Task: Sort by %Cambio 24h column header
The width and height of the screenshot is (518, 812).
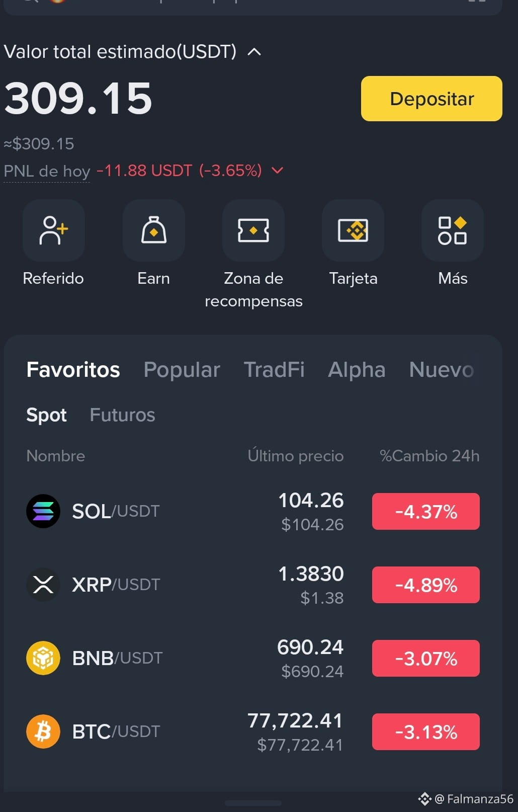Action: click(429, 456)
